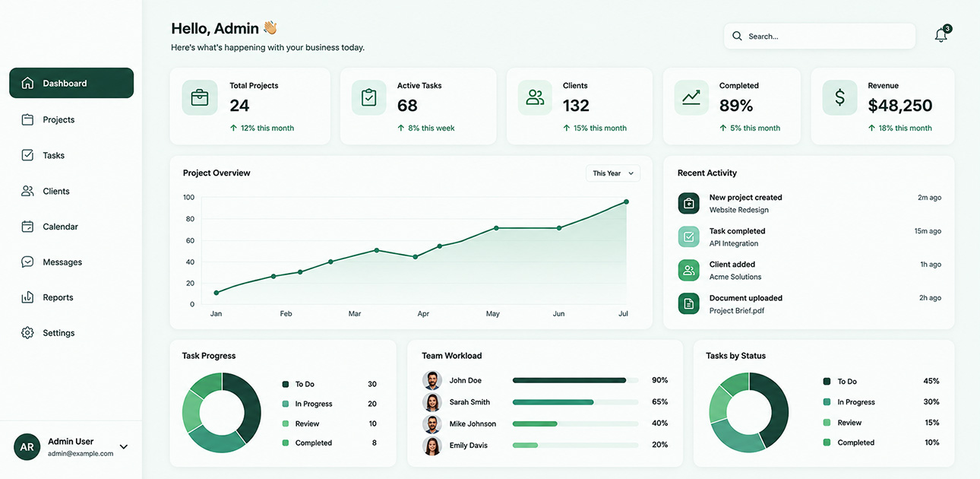Click the Projects folder icon in sidebar

(x=27, y=119)
